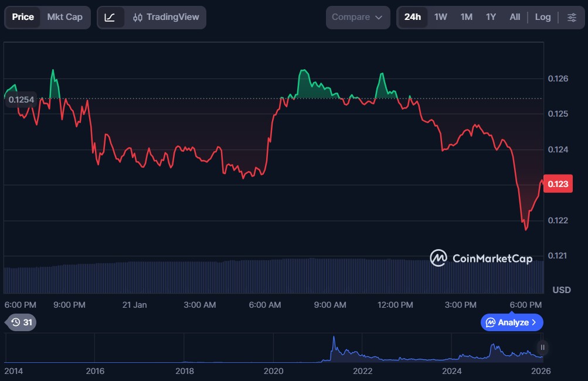588x381 pixels.
Task: Choose the 1Y time range
Action: tap(491, 18)
